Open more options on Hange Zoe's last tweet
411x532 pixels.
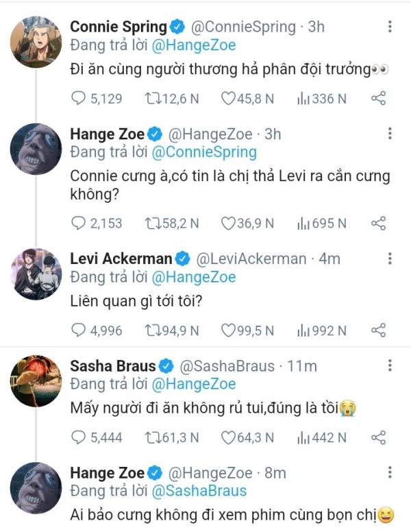click(390, 472)
